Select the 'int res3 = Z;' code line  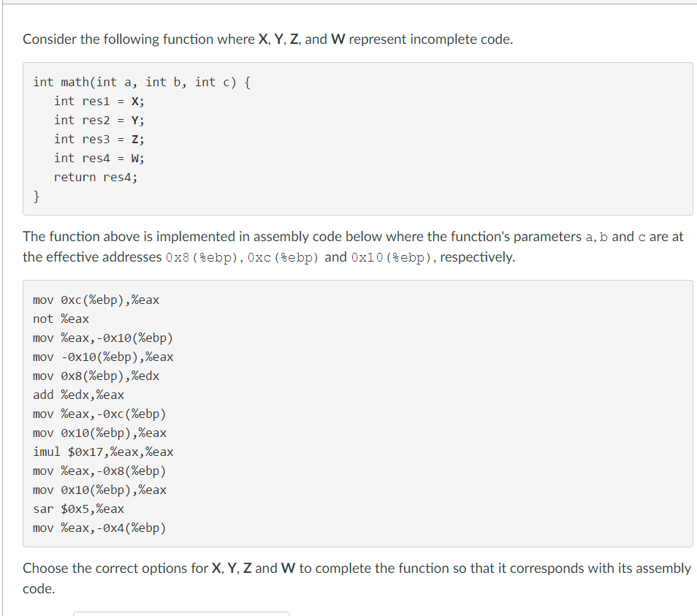(x=99, y=139)
